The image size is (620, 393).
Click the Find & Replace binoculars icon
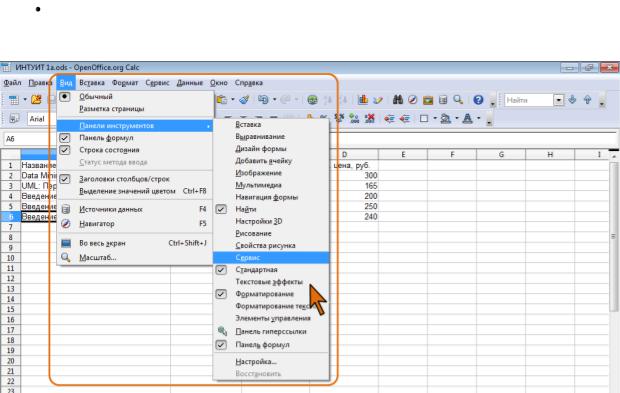point(397,100)
